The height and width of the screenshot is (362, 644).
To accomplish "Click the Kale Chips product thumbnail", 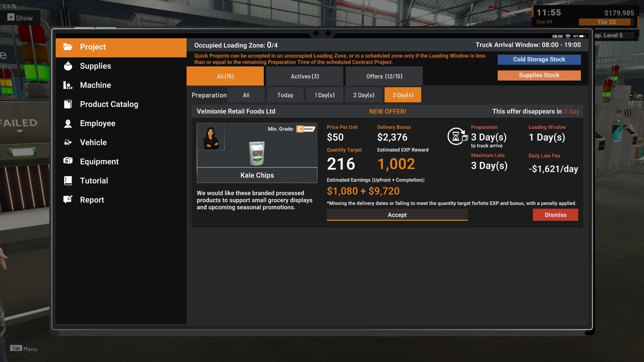I will click(257, 153).
